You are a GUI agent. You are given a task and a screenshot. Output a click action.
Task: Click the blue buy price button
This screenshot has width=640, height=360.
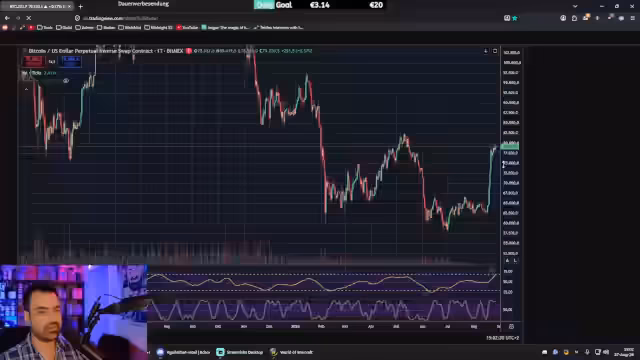[71, 61]
